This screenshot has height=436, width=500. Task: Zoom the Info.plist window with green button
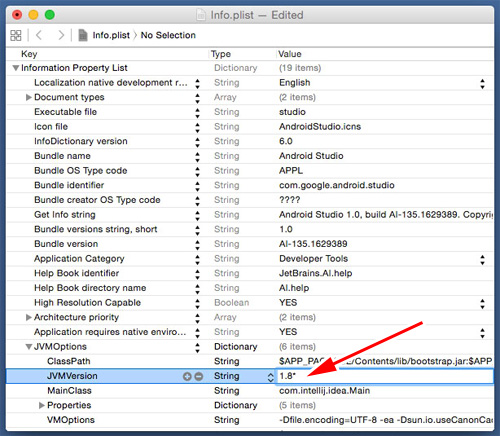[x=50, y=15]
